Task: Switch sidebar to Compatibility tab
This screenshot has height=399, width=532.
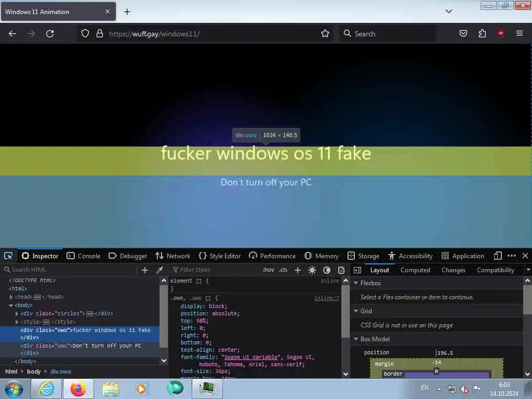Action: click(x=495, y=270)
